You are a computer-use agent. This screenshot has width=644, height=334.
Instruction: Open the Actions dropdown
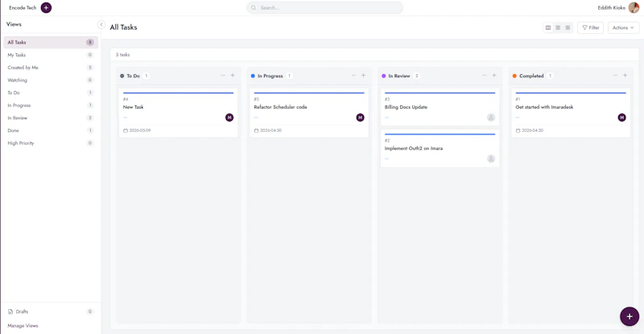[623, 27]
